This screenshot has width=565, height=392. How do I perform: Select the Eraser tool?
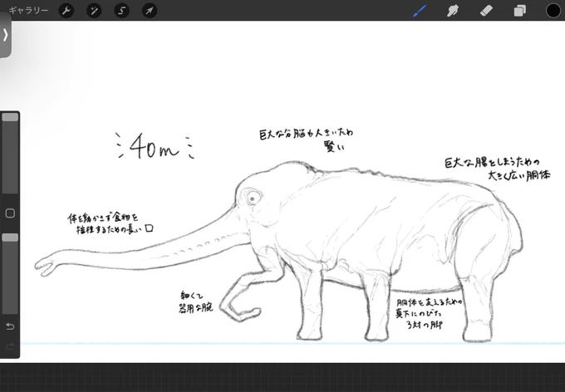(x=486, y=11)
